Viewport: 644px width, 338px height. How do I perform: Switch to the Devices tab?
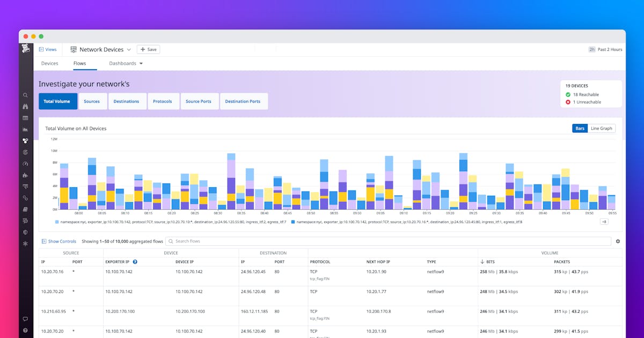click(x=49, y=63)
